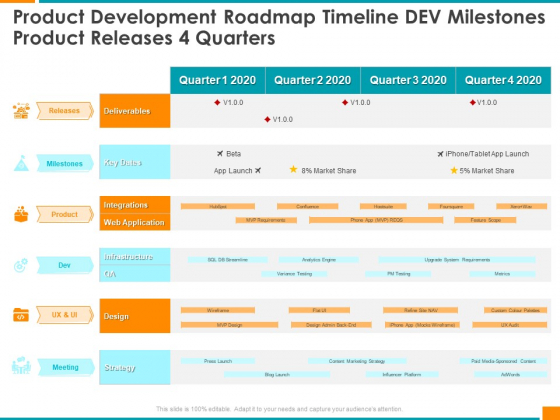The image size is (560, 420).
Task: Click the Blog Launch bar
Action: click(277, 375)
